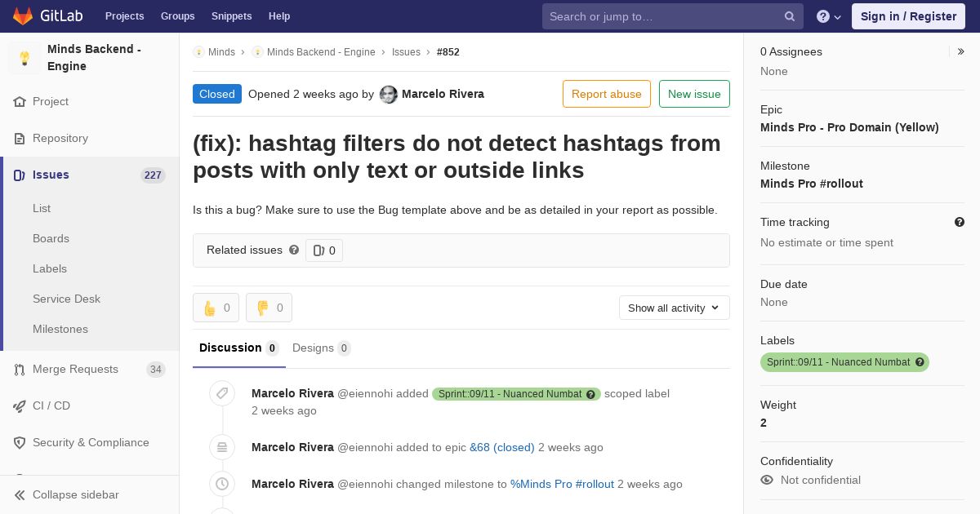The height and width of the screenshot is (514, 980).
Task: Click the Sprint::09/11 label in sidebar
Action: tap(844, 362)
